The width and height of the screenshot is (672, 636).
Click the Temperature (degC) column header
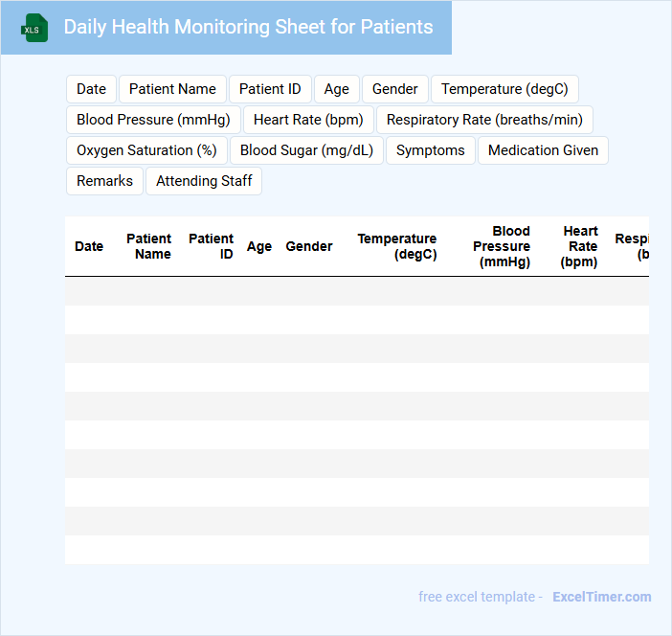tap(397, 246)
